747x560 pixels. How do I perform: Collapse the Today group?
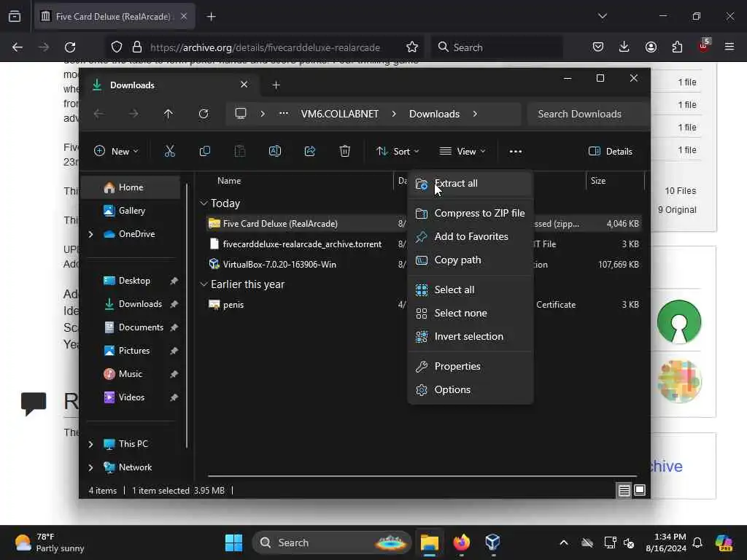coord(204,203)
